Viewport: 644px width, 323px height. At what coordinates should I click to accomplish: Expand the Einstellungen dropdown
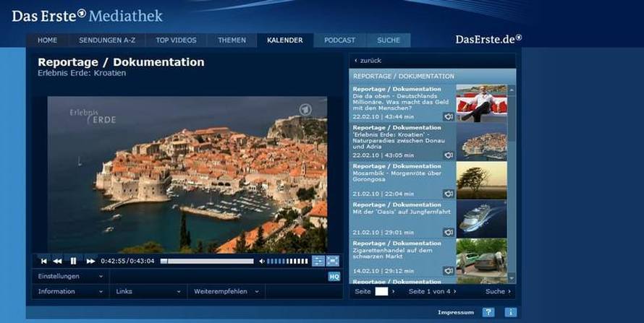70,276
